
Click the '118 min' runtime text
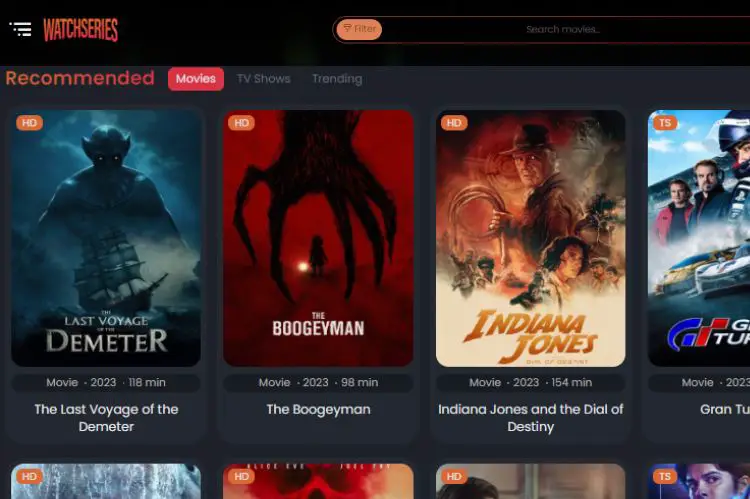tap(147, 383)
